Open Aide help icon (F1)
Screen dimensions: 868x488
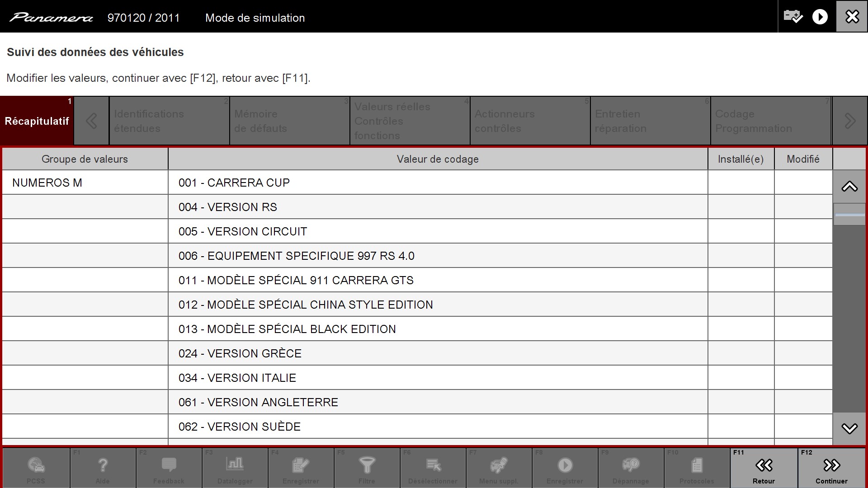[x=103, y=468]
